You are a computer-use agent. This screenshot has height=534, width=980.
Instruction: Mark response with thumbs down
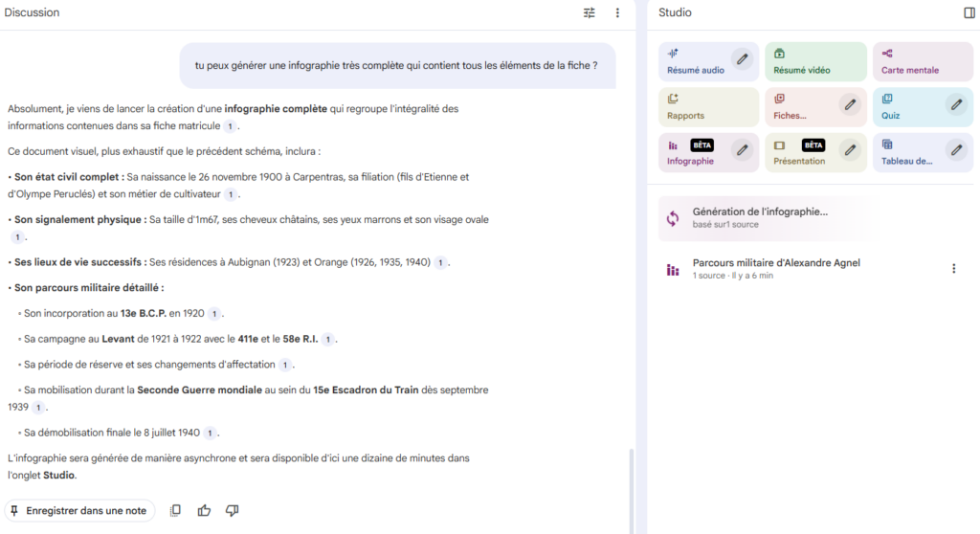tap(232, 511)
